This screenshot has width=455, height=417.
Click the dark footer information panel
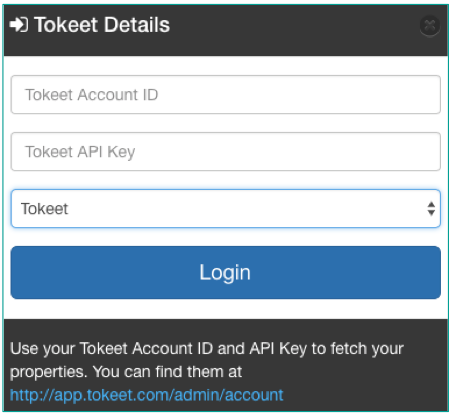pos(226,365)
